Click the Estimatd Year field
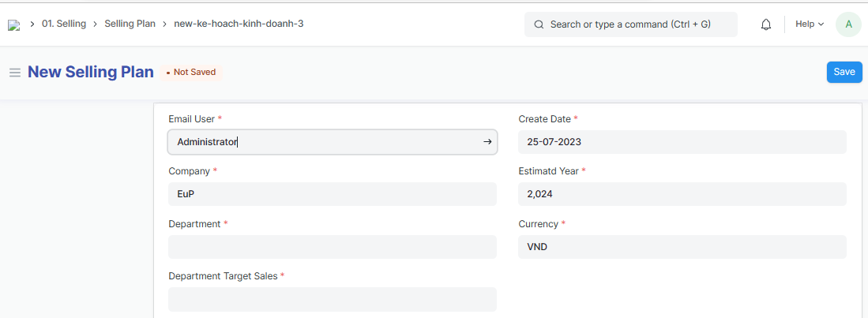This screenshot has height=318, width=868. [x=682, y=194]
